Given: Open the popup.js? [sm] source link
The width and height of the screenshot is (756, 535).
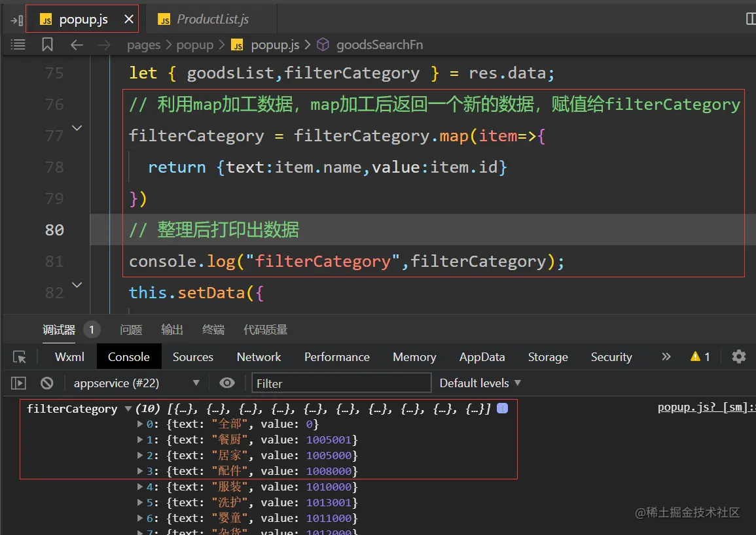Looking at the screenshot, I should pyautogui.click(x=706, y=407).
